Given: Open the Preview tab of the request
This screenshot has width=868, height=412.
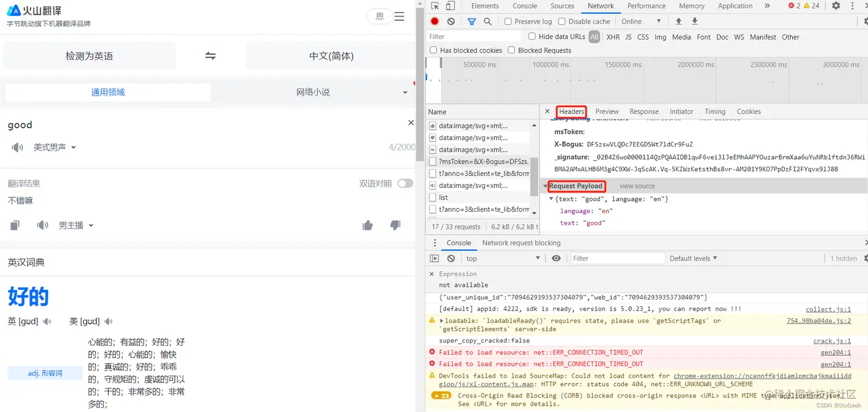Looking at the screenshot, I should coord(607,111).
